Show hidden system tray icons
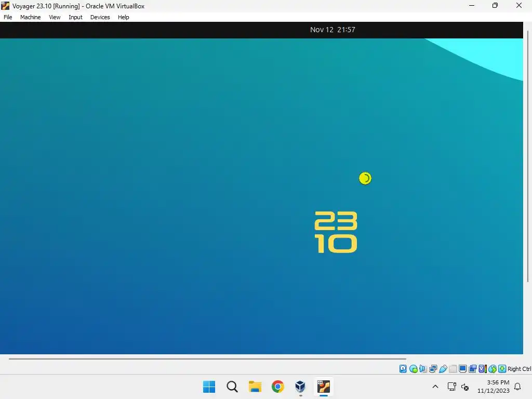This screenshot has height=399, width=532. (x=435, y=387)
